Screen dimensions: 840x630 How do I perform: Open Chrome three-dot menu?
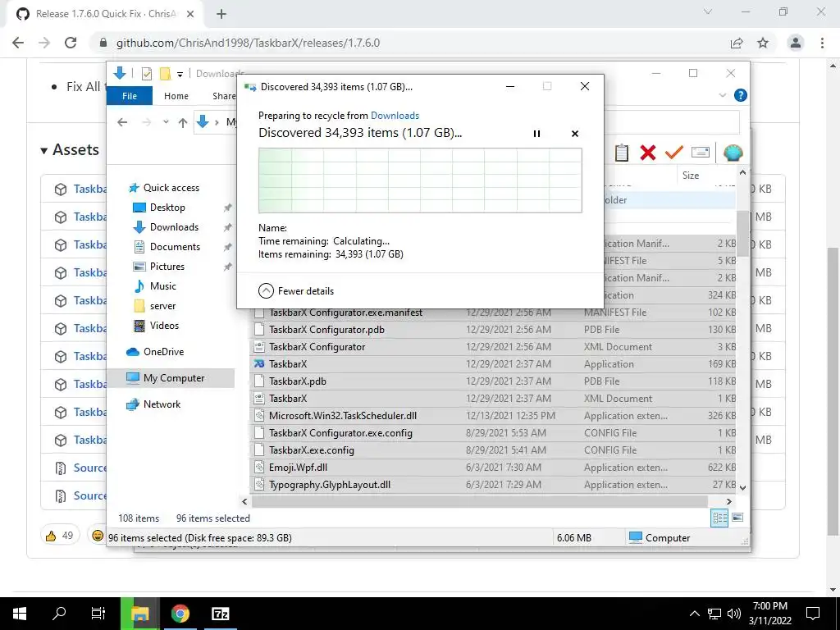pyautogui.click(x=822, y=43)
